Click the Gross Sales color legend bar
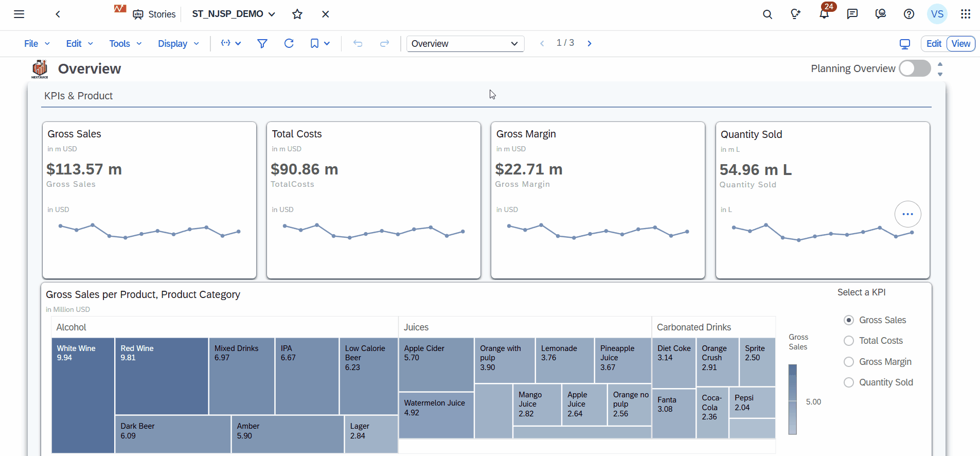Screen dimensions: 980x456 (x=792, y=399)
